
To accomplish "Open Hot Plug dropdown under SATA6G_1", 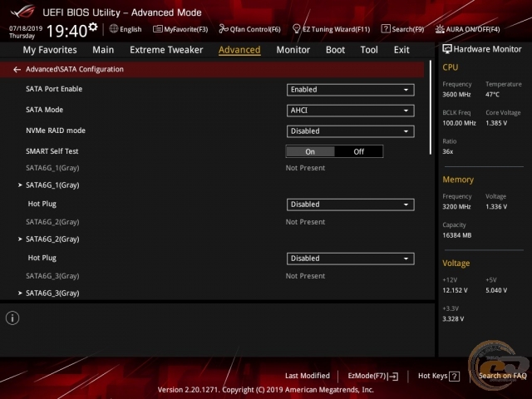I will 351,204.
